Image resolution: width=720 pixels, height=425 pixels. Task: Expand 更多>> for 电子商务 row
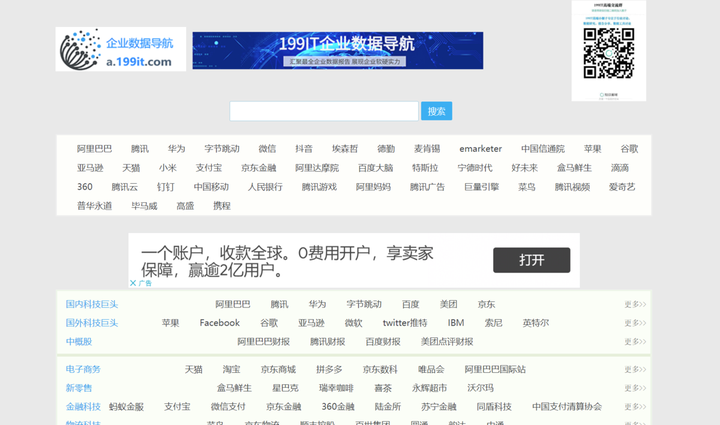(635, 369)
